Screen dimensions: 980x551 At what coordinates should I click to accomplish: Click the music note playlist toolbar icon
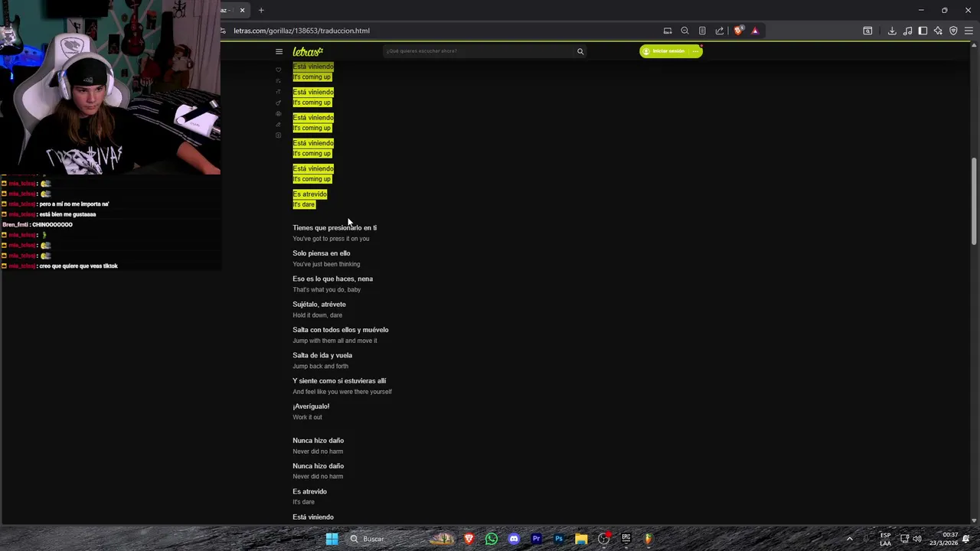pos(907,31)
